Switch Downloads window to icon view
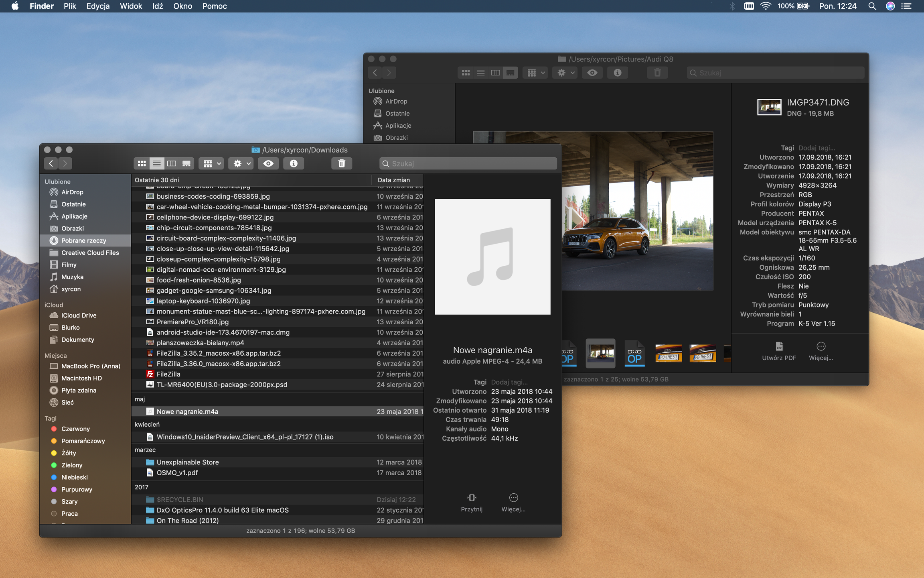The height and width of the screenshot is (578, 924). [x=142, y=163]
